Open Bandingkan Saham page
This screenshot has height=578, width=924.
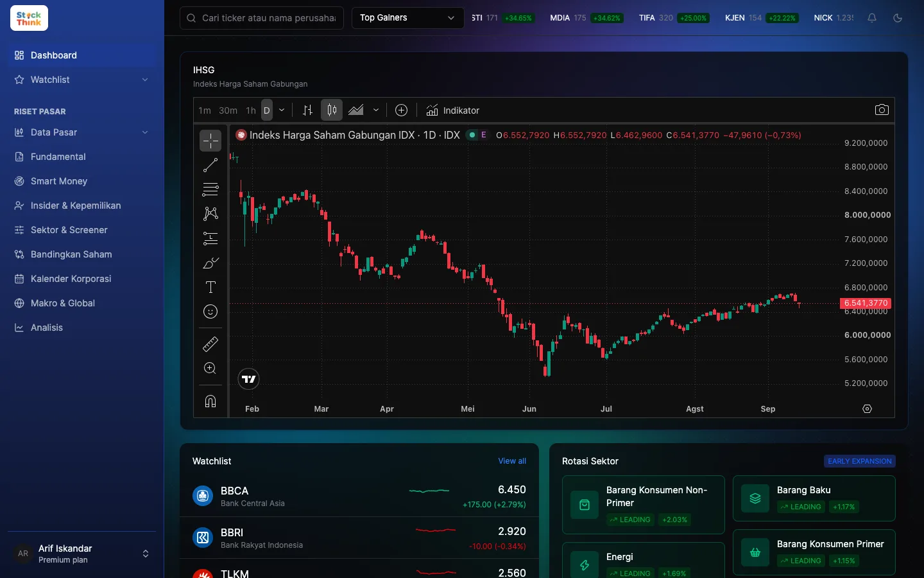(82, 254)
